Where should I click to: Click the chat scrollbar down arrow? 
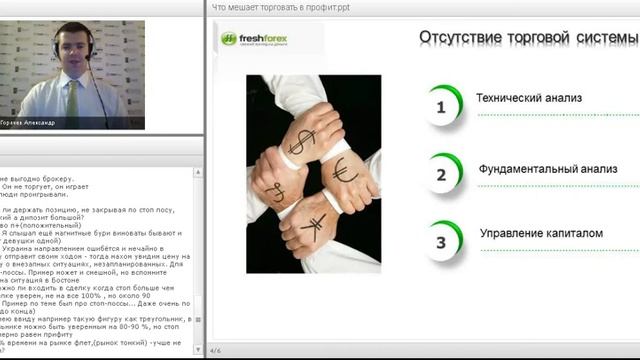[x=198, y=350]
